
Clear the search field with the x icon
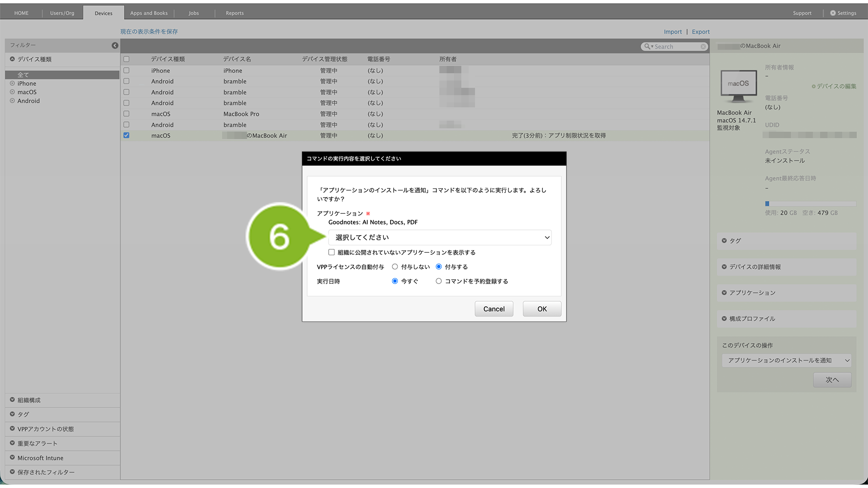point(703,46)
